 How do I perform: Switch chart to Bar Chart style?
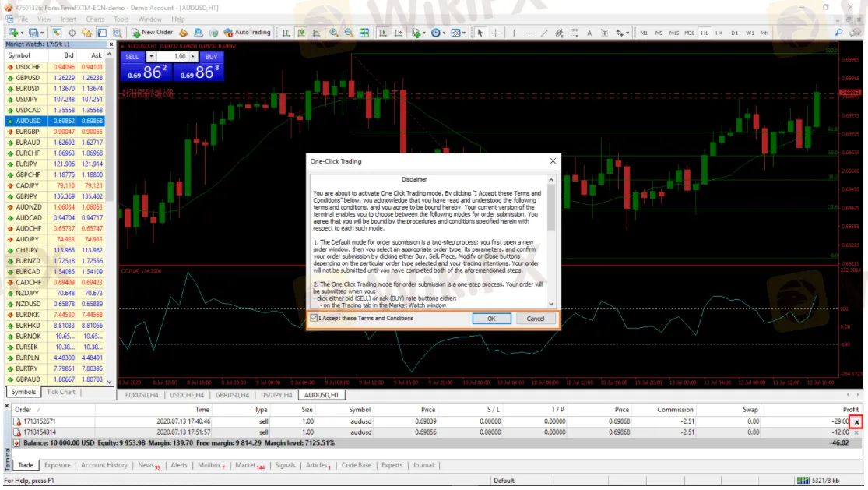(286, 33)
